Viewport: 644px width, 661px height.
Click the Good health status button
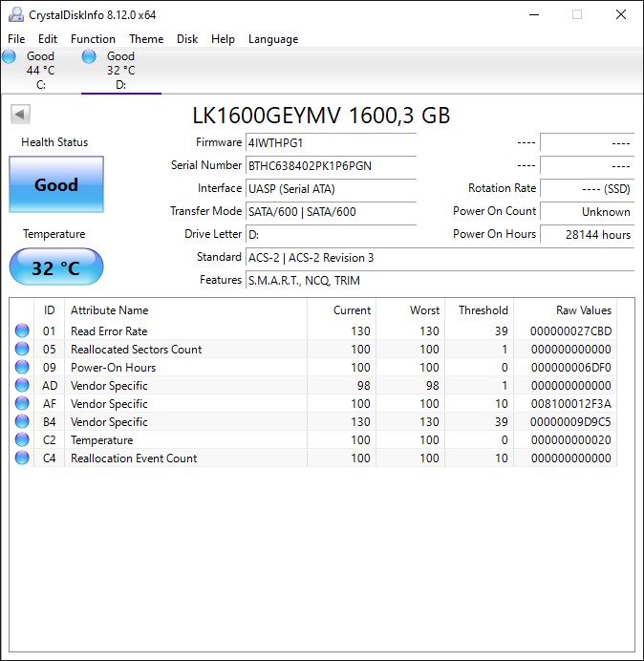point(56,184)
